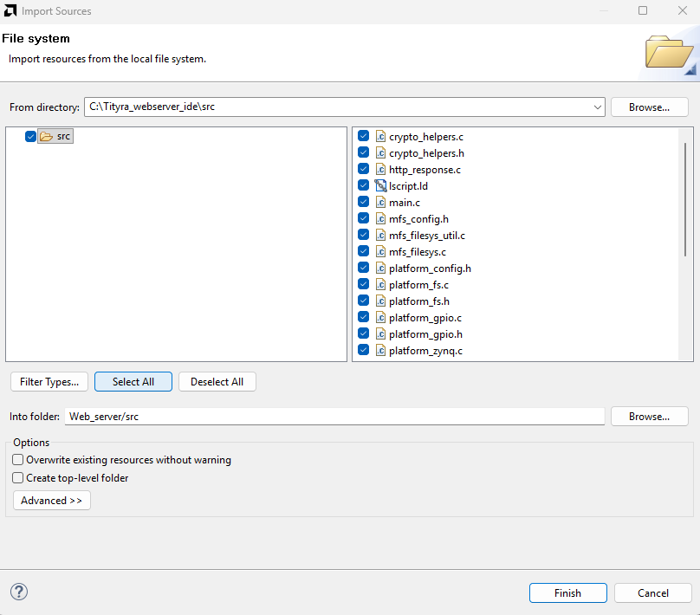Click the platform_zynq.c file icon

click(x=380, y=351)
